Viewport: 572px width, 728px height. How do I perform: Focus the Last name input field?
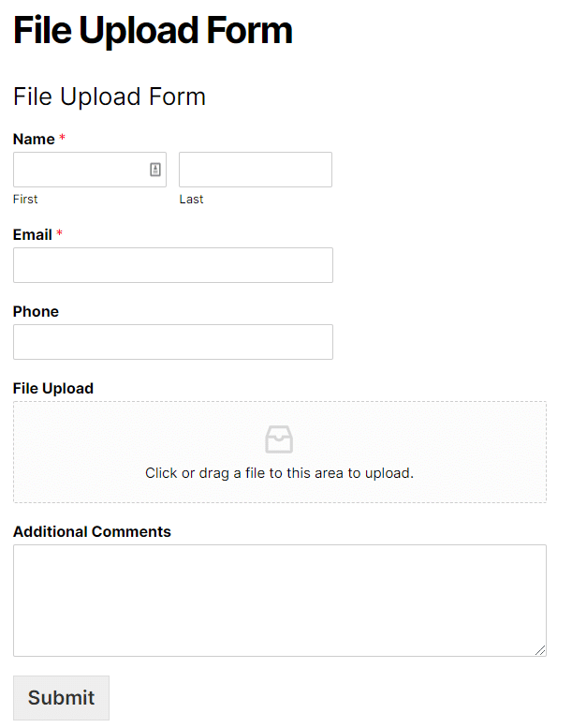tap(255, 170)
